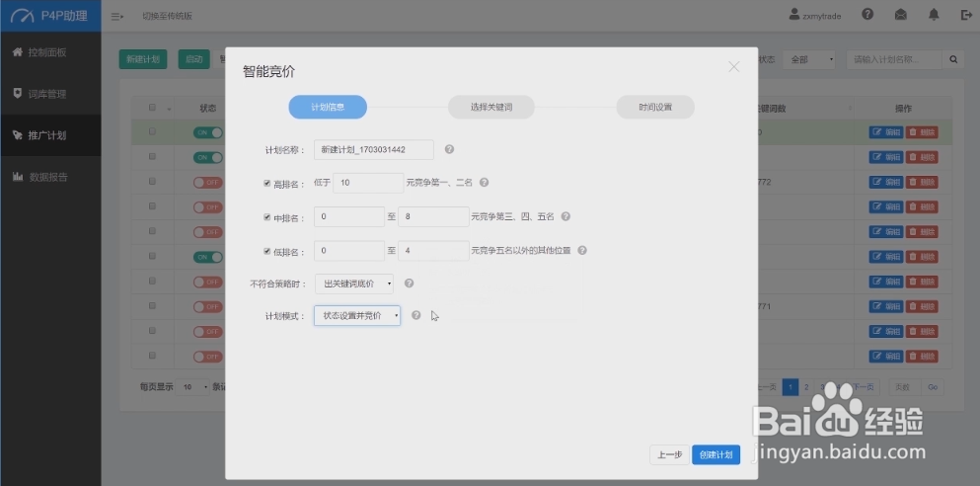This screenshot has width=980, height=486.
Task: Click the sort icon in 关键词数 column header
Action: coord(850,109)
